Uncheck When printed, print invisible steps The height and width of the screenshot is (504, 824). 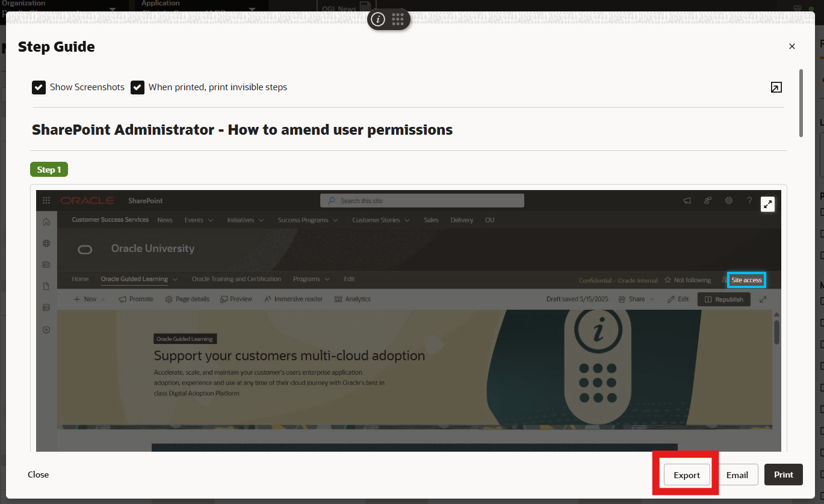138,87
